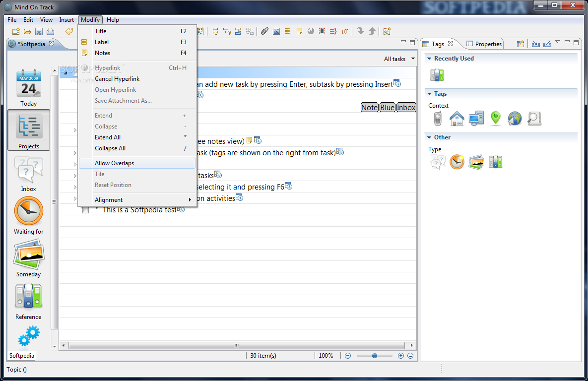Screen dimensions: 588x381
Task: Click Allow Overlaps menu entry
Action: coord(137,163)
